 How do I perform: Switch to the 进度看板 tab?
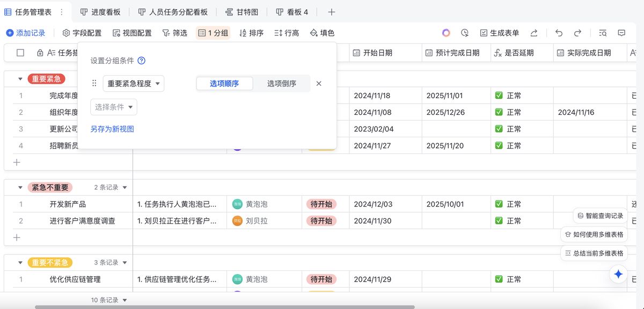coord(100,12)
